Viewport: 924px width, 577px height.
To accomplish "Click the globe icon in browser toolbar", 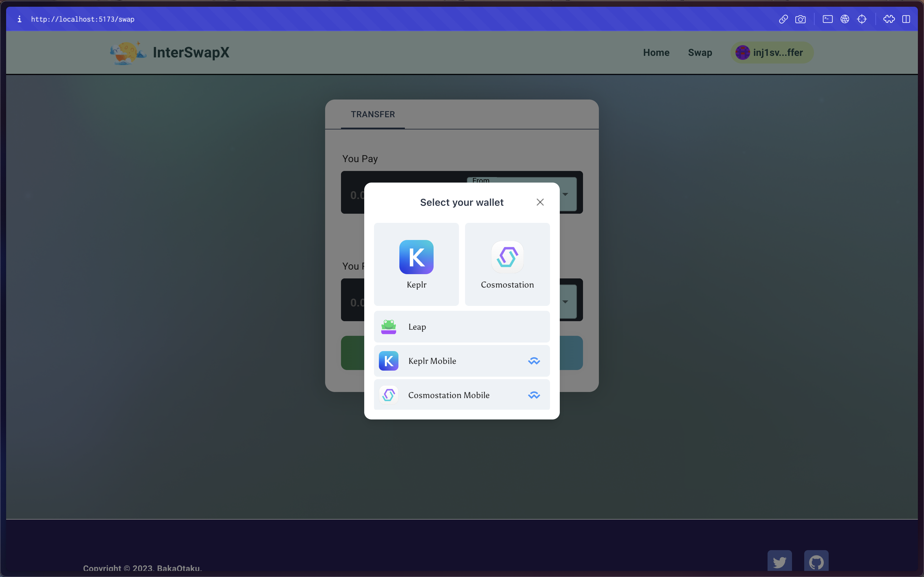I will (x=845, y=19).
